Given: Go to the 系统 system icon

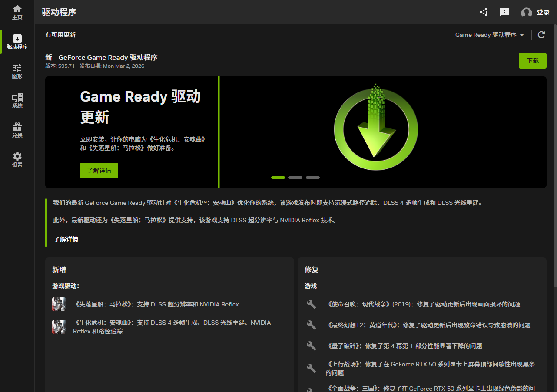Looking at the screenshot, I should coord(17,101).
